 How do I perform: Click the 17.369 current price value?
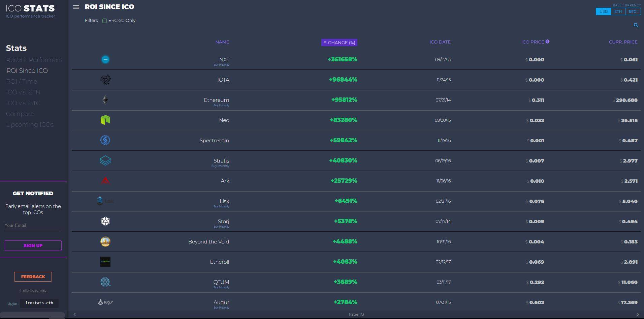[x=629, y=302]
